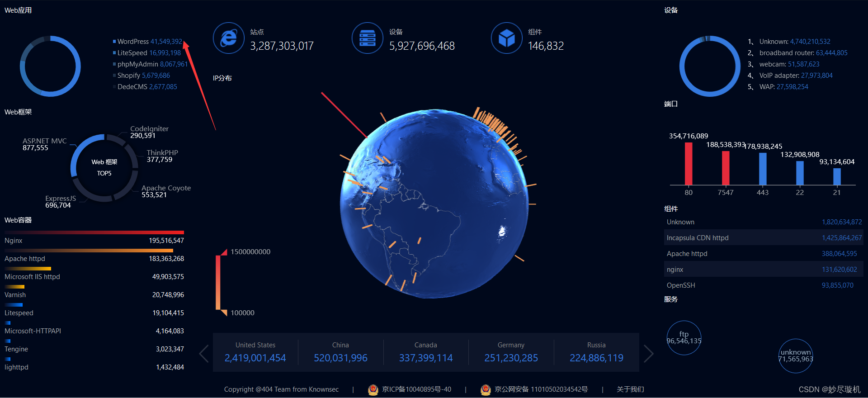Click the Varnish container value 20,748,996
The height and width of the screenshot is (398, 868).
168,295
